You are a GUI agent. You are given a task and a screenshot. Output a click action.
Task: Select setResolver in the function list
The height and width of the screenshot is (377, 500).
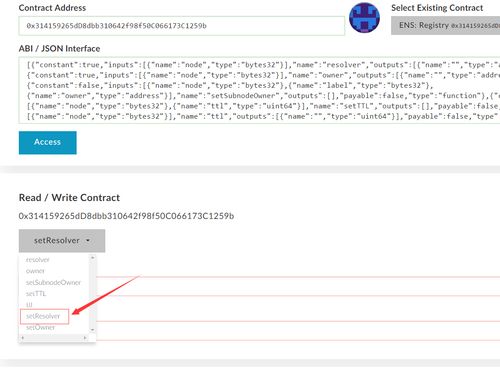(x=44, y=316)
